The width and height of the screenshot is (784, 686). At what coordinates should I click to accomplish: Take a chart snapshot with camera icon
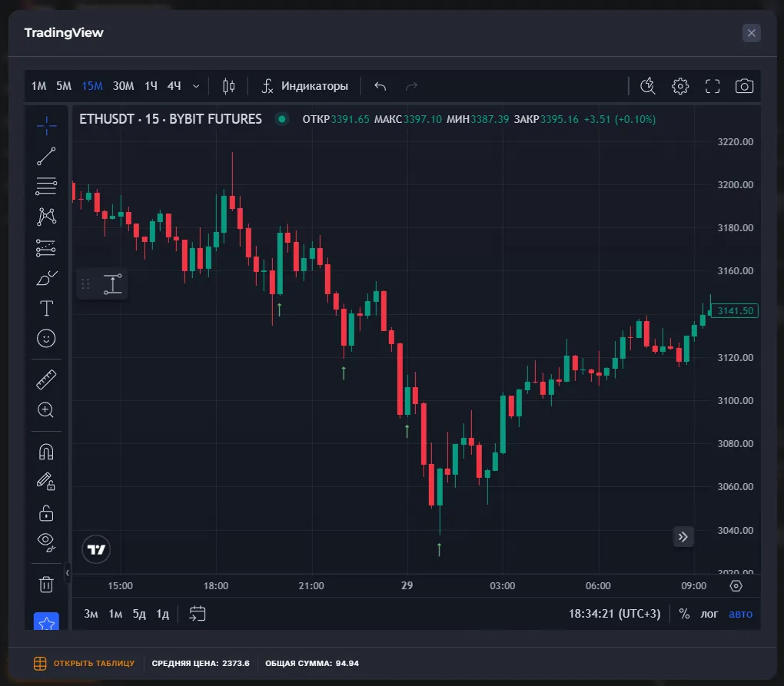744,86
